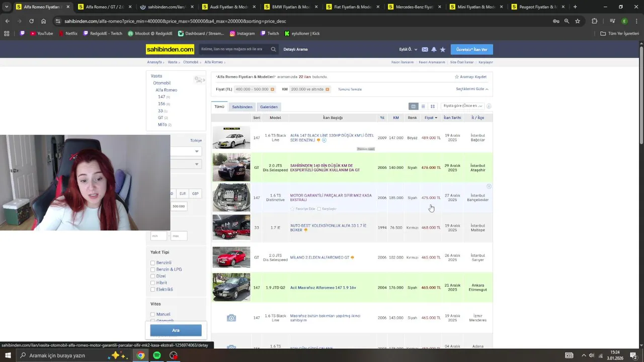Switch to classic table list view icon
Screen dimensions: 644x362
(x=413, y=106)
